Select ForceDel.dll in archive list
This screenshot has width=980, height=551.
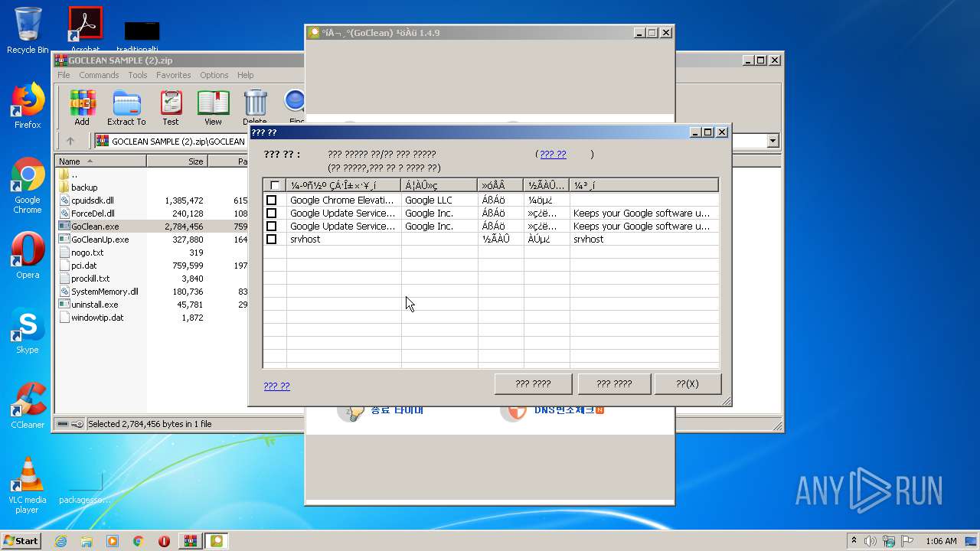93,214
